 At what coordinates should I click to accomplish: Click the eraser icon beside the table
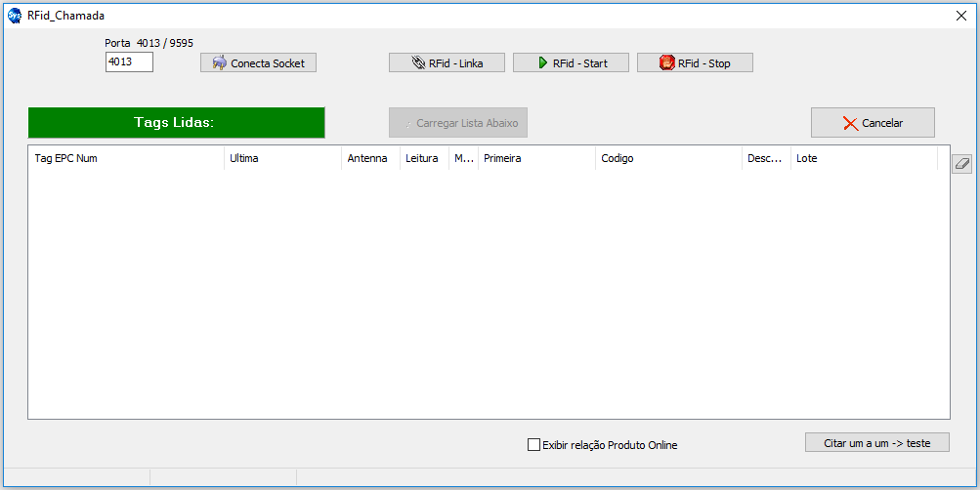pos(961,164)
